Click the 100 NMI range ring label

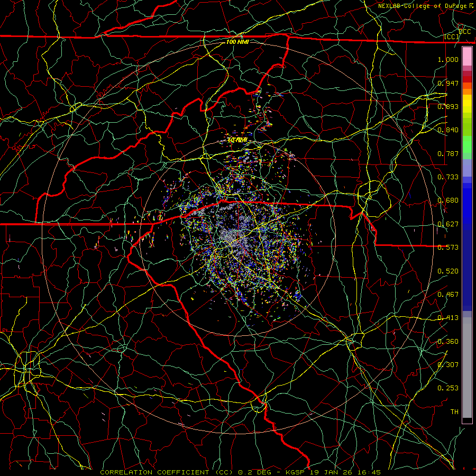237,42
